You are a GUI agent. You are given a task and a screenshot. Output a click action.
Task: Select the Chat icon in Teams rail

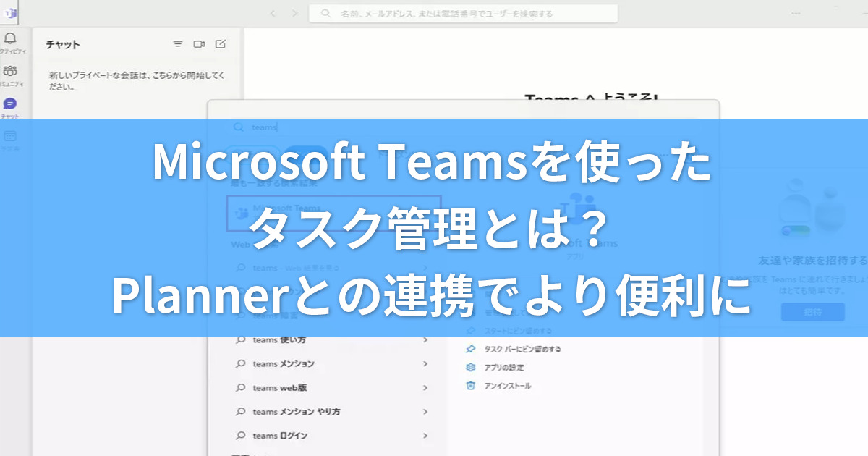pyautogui.click(x=10, y=104)
